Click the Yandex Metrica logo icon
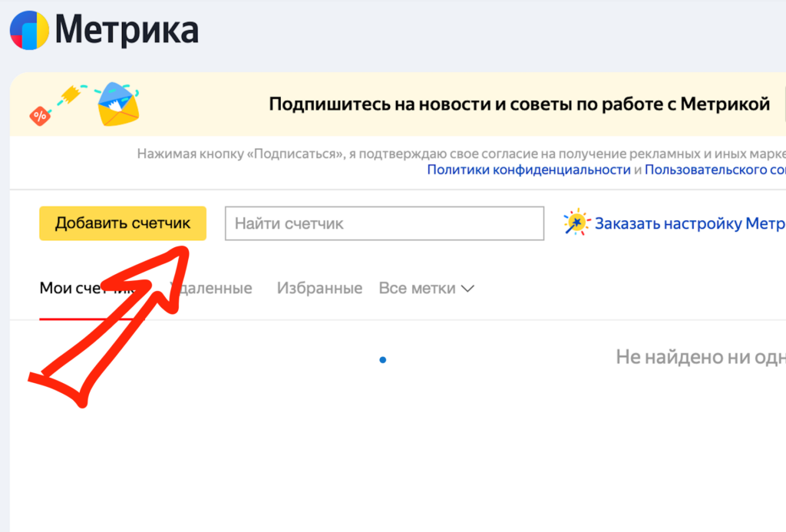The width and height of the screenshot is (786, 532). coord(30,30)
